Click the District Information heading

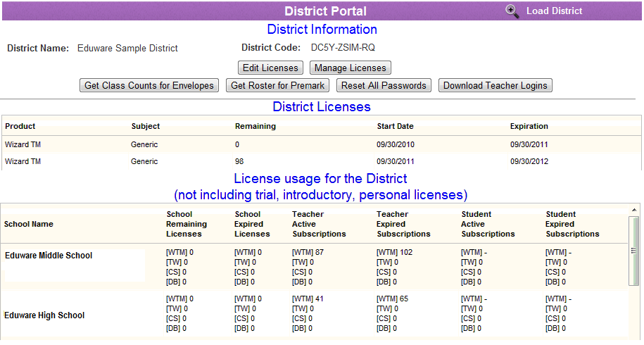coord(322,30)
